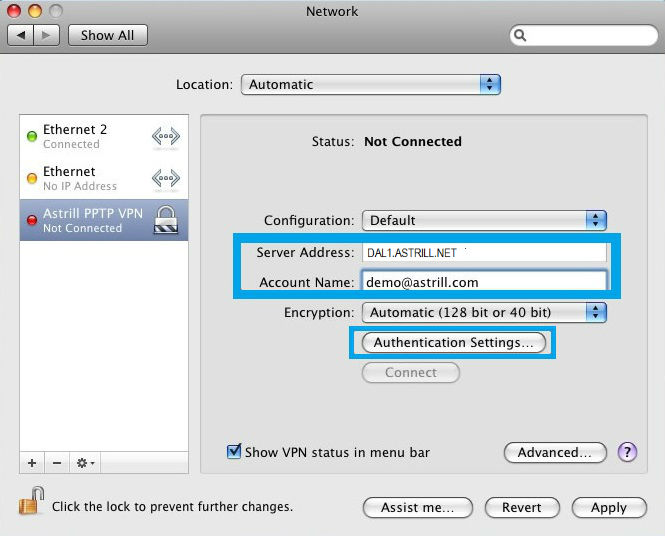Open the Configuration dropdown set to Default
Viewport: 665px width, 536px height.
(x=484, y=221)
